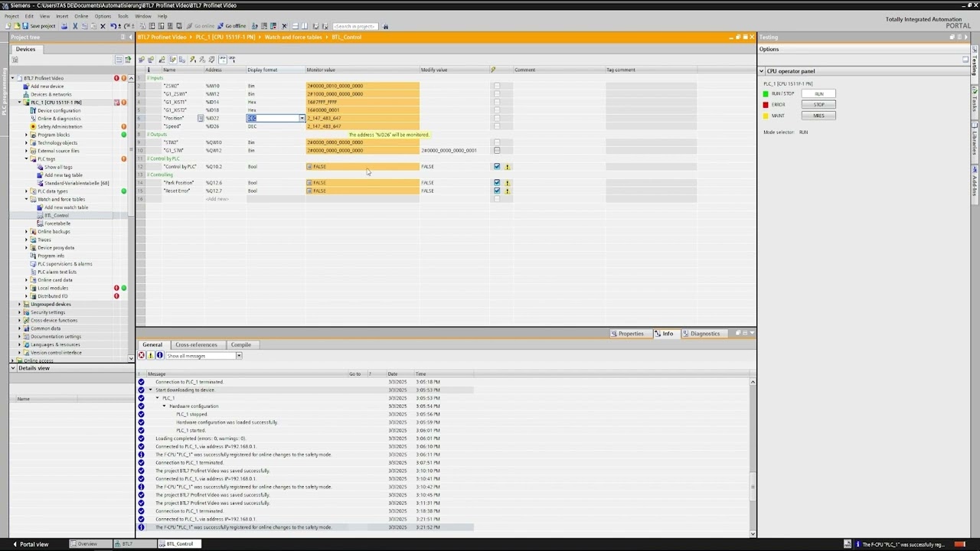Check the modify checkbox for ZSW2 row
Image resolution: width=980 pixels, height=551 pixels.
tap(497, 86)
